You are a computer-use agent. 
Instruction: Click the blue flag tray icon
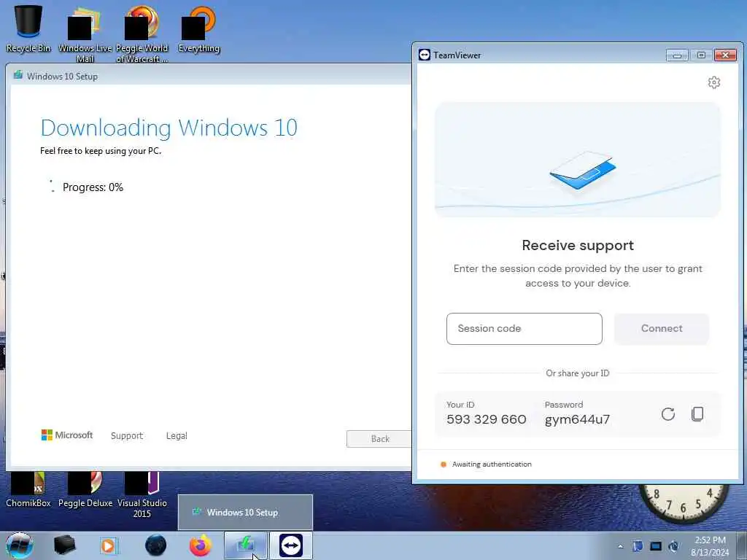tap(638, 546)
